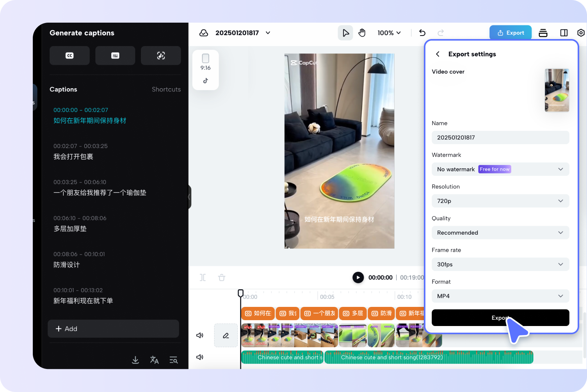Select the 如何在 caption clip on timeline
587x392 pixels.
258,313
